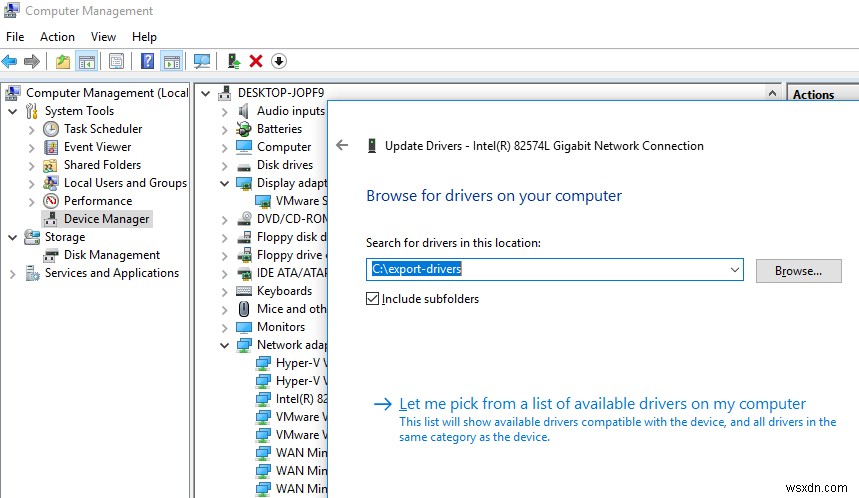Select the Intel(R) 82 network adapter

pos(301,399)
